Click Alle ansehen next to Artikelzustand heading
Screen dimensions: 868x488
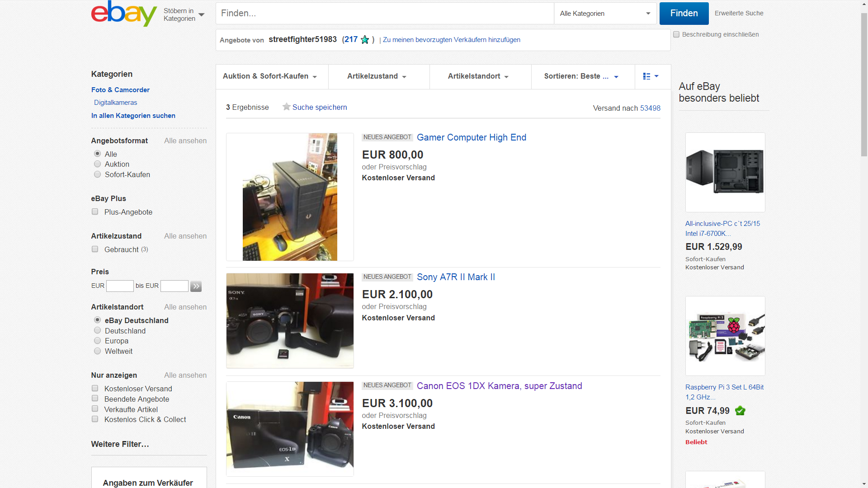tap(185, 236)
